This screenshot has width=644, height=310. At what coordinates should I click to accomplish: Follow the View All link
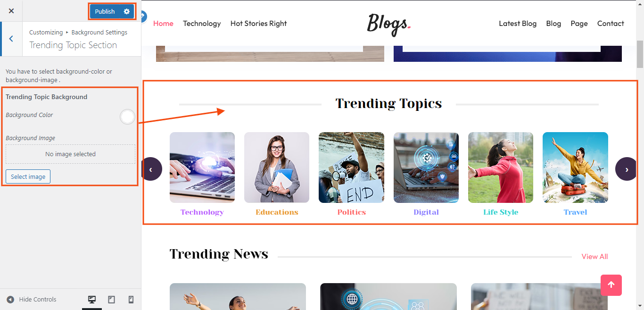pos(594,257)
